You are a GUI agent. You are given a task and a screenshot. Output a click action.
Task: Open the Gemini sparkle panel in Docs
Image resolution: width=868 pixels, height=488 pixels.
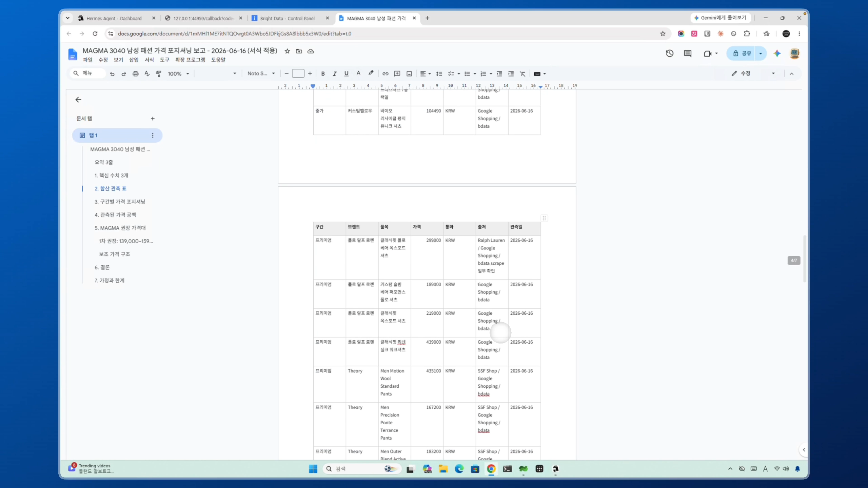pyautogui.click(x=777, y=53)
